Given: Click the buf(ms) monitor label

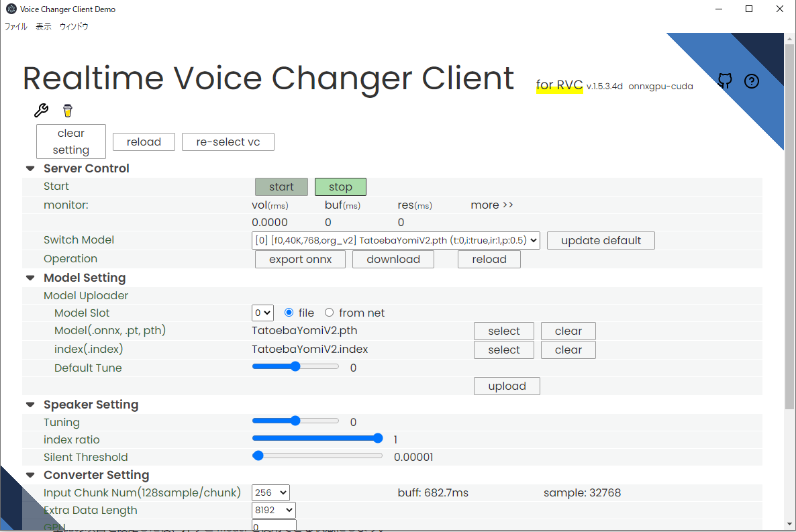Looking at the screenshot, I should pos(343,205).
